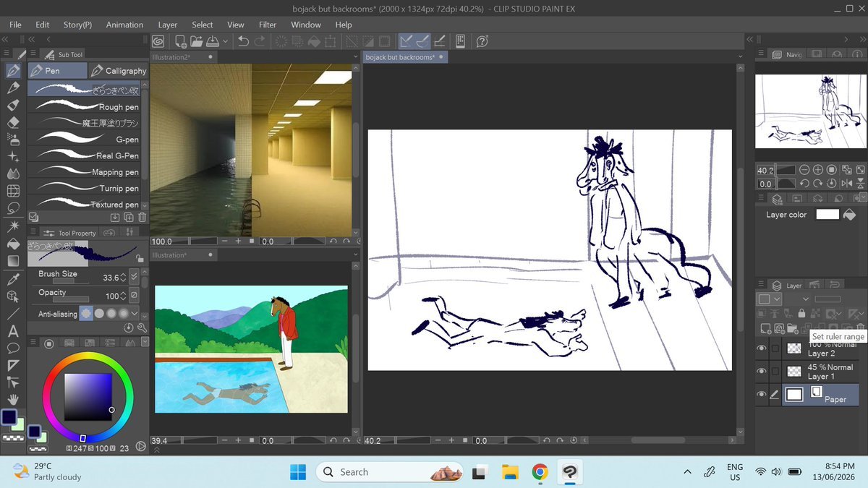Open the Filter menu
868x488 pixels.
(x=268, y=25)
